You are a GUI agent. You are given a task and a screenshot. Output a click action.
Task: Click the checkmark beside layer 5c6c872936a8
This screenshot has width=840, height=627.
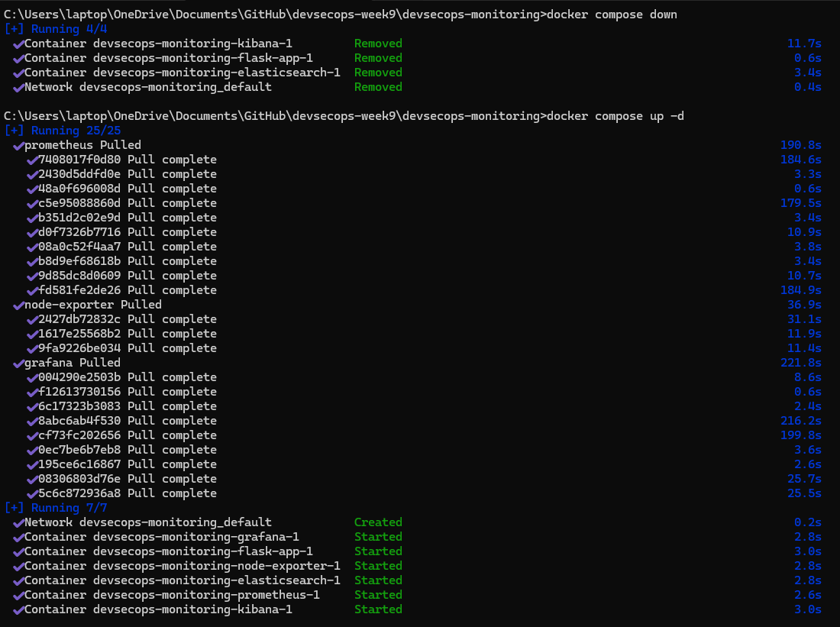point(32,493)
